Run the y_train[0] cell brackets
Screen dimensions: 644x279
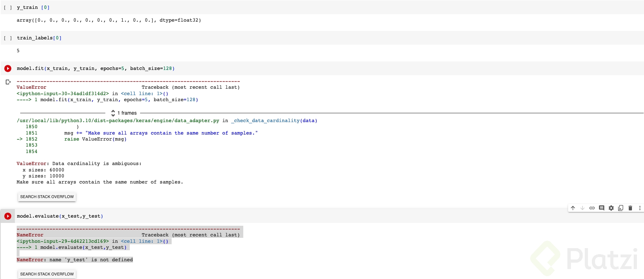click(8, 7)
